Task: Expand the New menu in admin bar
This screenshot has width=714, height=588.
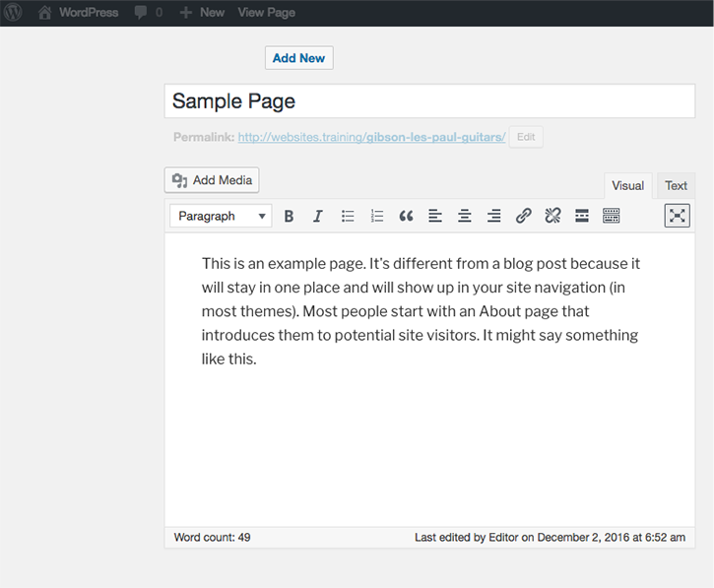Action: click(202, 13)
